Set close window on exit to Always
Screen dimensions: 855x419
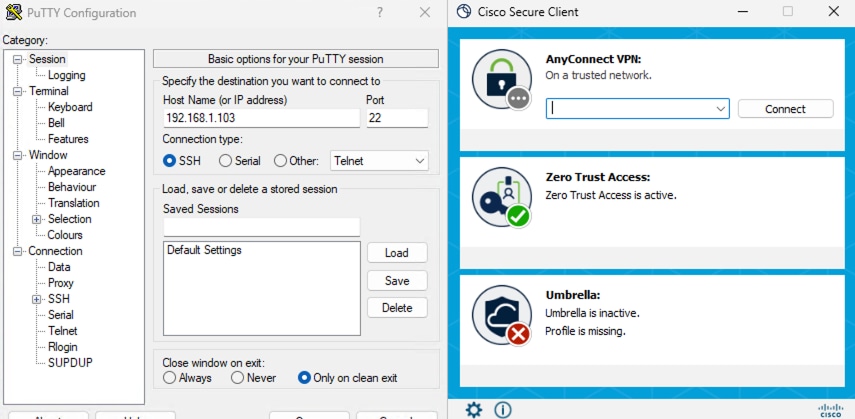(169, 378)
